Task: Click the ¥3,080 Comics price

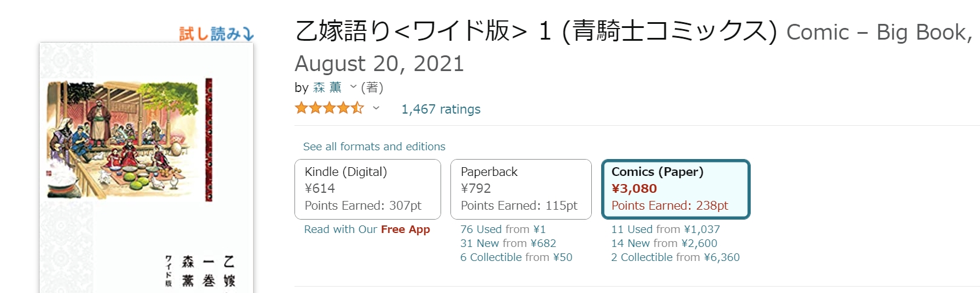Action: (x=634, y=189)
